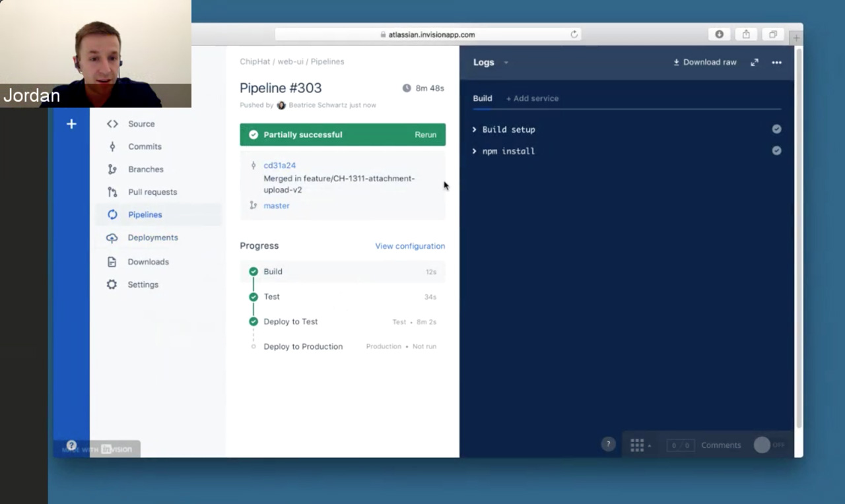845x504 pixels.
Task: Open the Deployments section
Action: 152,237
